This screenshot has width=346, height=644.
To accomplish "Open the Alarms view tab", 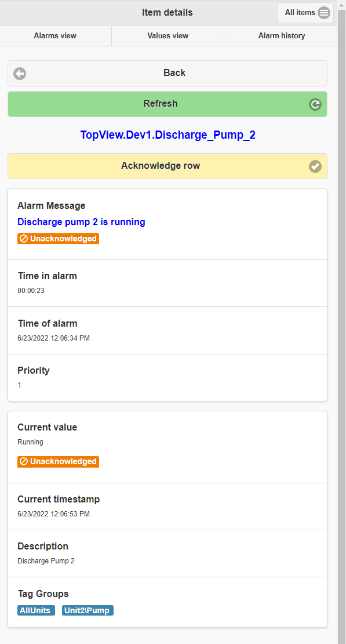I will pyautogui.click(x=56, y=36).
